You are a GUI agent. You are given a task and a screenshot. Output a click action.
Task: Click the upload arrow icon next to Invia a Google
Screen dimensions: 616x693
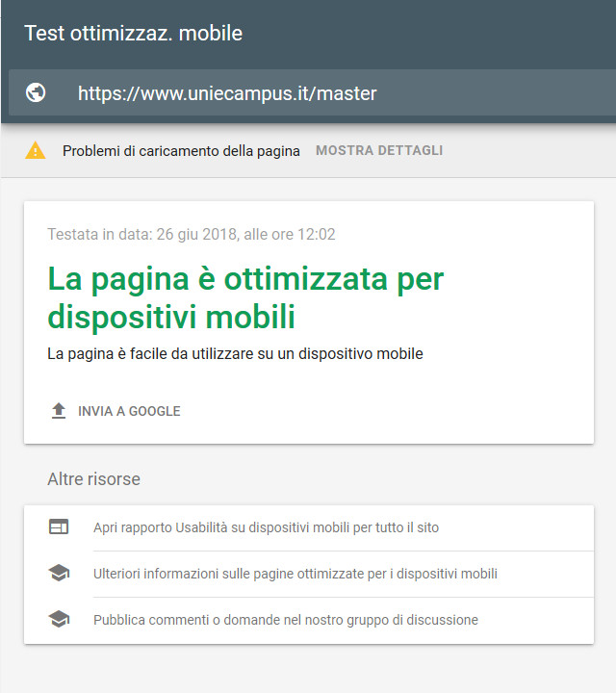[x=59, y=411]
